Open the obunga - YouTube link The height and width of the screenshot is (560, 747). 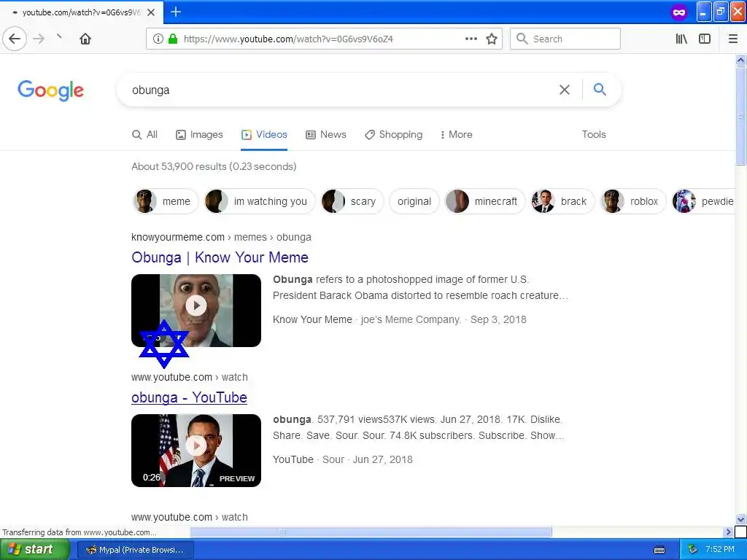click(x=189, y=397)
